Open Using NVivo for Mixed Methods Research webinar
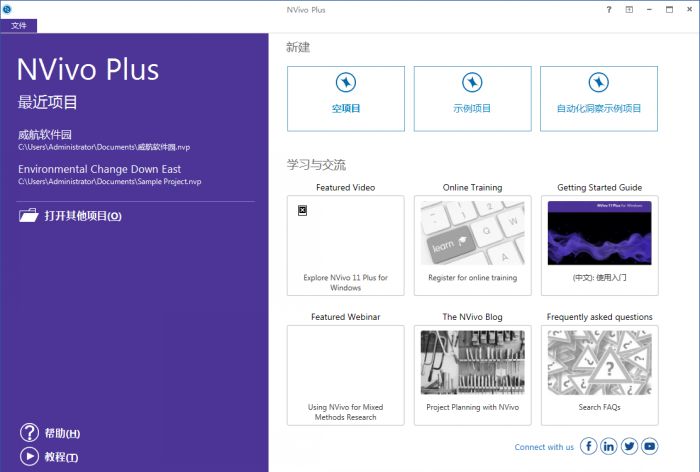The image size is (700, 472). 346,412
